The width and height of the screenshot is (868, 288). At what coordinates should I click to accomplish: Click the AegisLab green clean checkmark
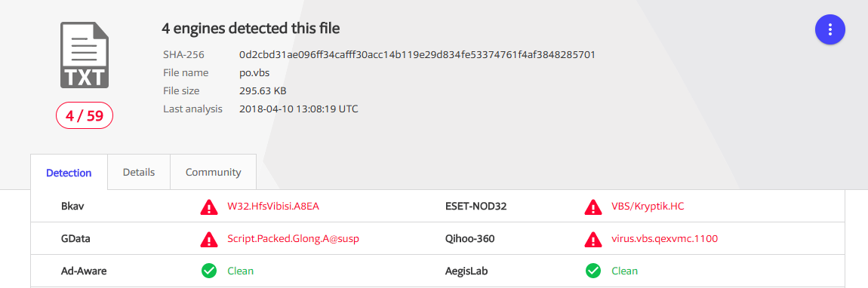[593, 271]
